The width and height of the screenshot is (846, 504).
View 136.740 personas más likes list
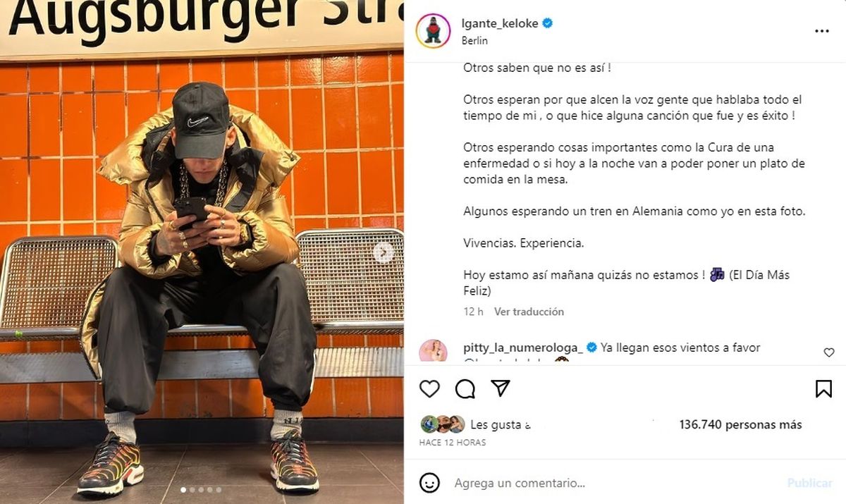point(740,424)
